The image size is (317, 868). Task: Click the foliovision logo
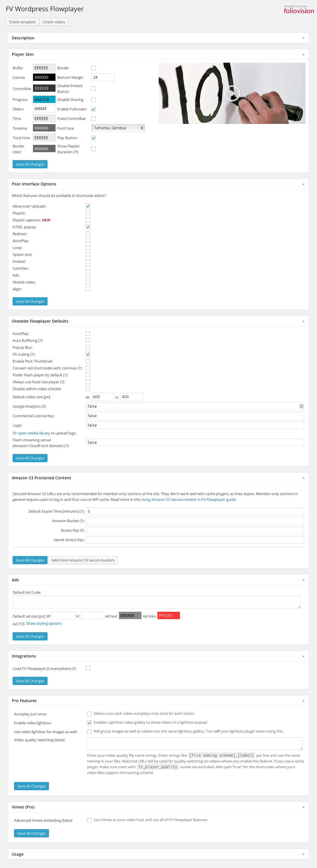pos(299,11)
